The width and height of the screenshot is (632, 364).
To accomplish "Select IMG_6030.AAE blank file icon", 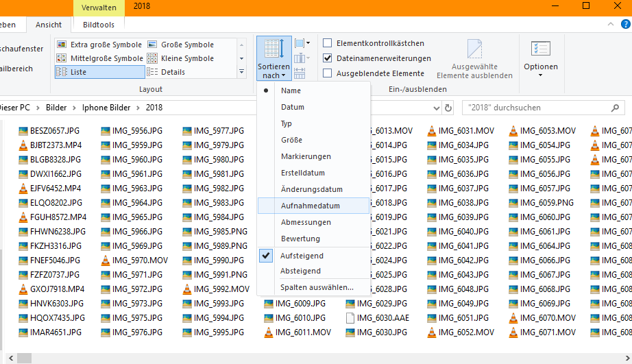I will [x=350, y=318].
